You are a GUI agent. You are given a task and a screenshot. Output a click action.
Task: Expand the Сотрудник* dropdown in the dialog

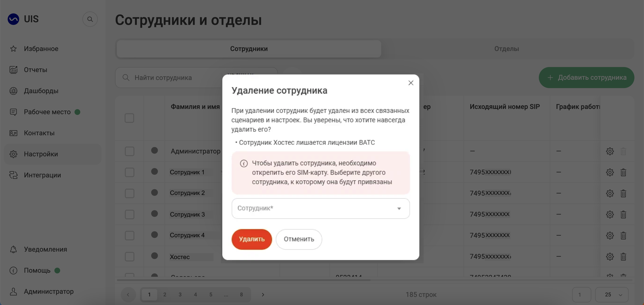[x=321, y=208]
